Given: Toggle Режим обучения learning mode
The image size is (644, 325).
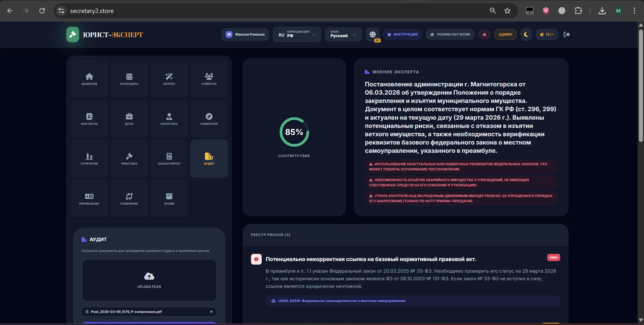Looking at the screenshot, I should pyautogui.click(x=450, y=34).
